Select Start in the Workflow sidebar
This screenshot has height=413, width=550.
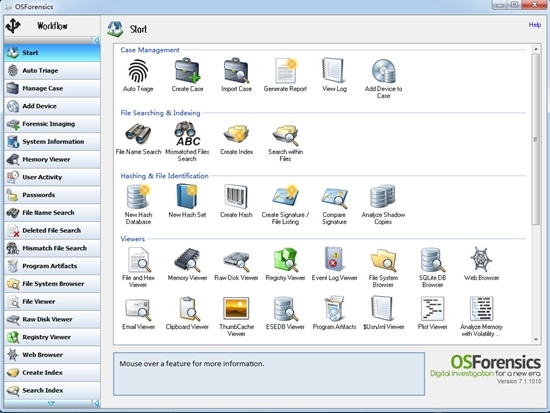[x=52, y=53]
